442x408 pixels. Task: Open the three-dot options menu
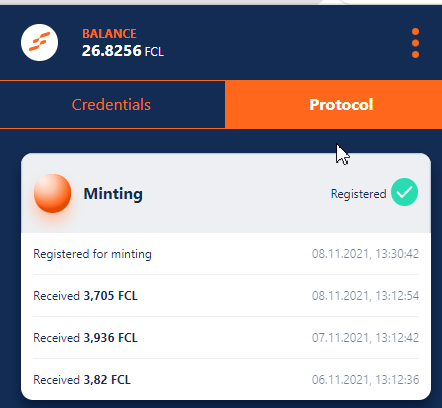[x=415, y=43]
